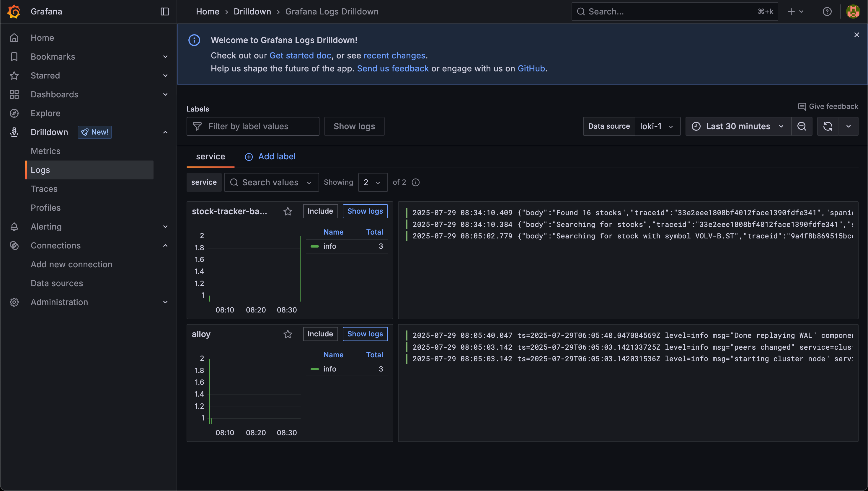This screenshot has height=491, width=868.
Task: Click the Send us feedback link
Action: coord(393,68)
